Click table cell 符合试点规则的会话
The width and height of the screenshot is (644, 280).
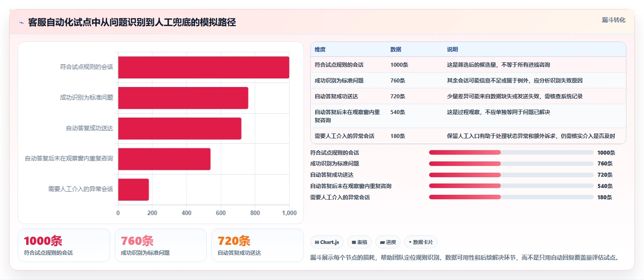[339, 65]
